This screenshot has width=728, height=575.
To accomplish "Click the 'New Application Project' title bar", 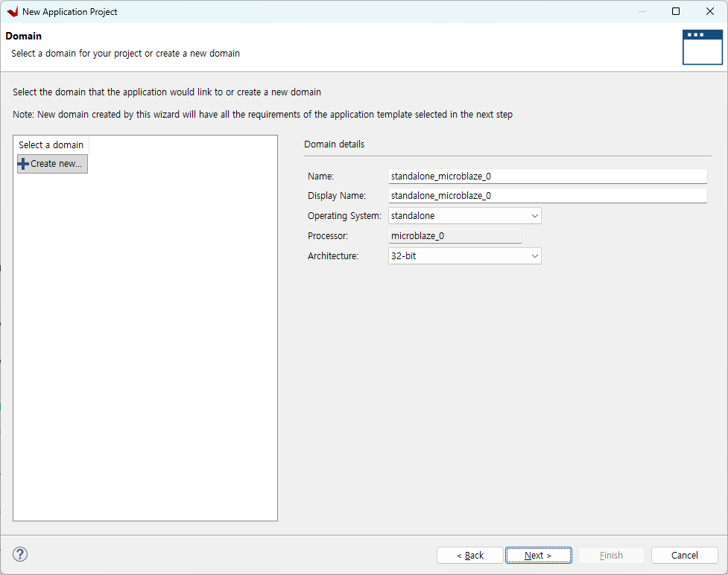I will coord(298,12).
